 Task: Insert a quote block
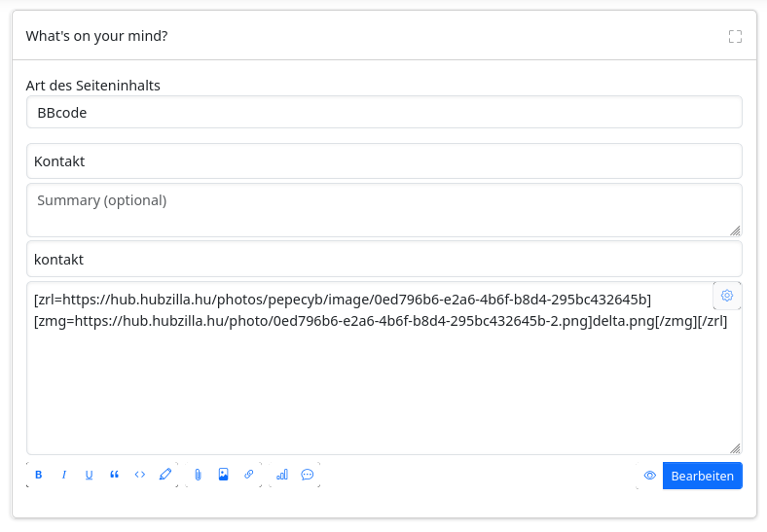114,475
